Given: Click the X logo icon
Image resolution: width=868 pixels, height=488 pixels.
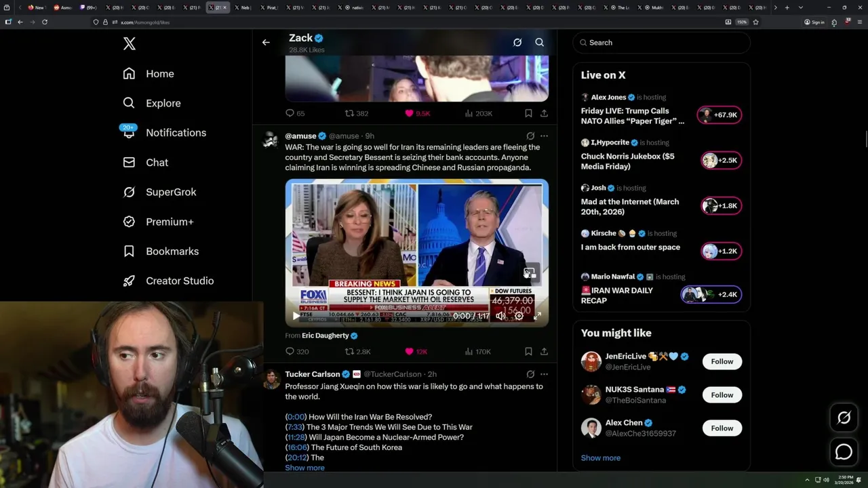Looking at the screenshot, I should [129, 44].
